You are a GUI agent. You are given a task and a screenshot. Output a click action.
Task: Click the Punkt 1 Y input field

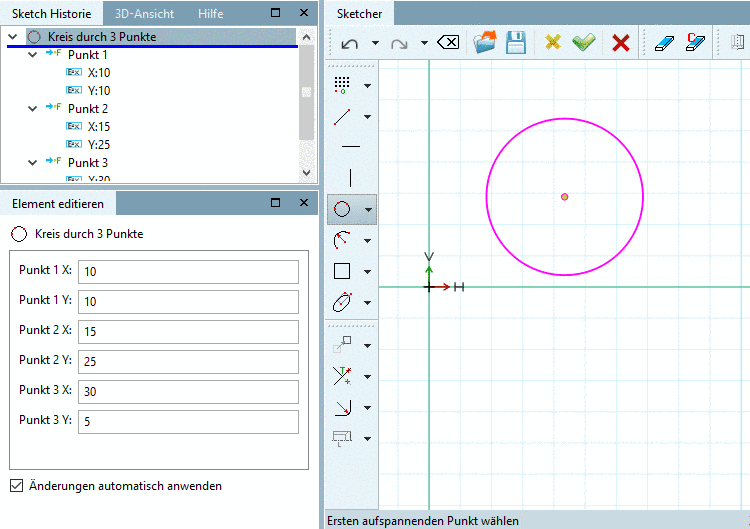(188, 302)
